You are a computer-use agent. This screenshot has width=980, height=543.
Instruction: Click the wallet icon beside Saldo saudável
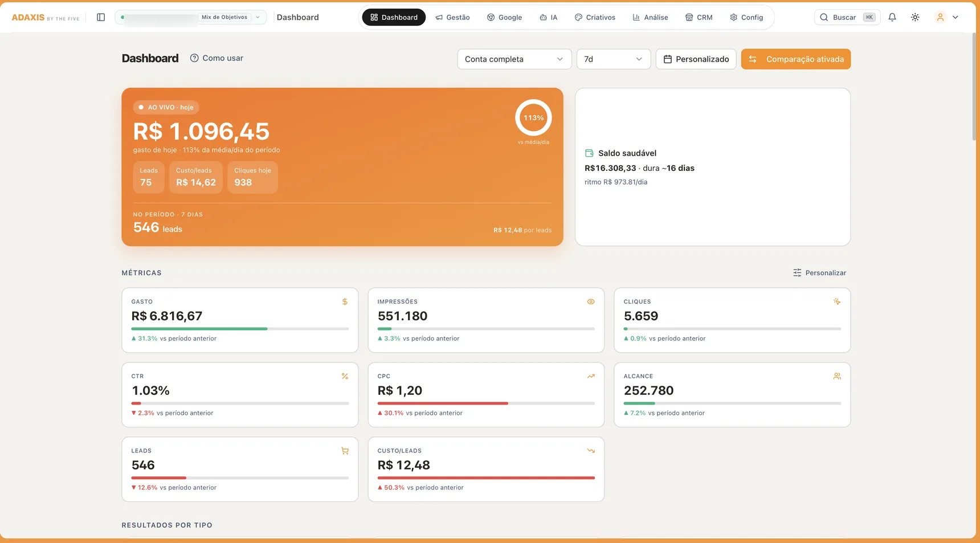click(x=589, y=153)
